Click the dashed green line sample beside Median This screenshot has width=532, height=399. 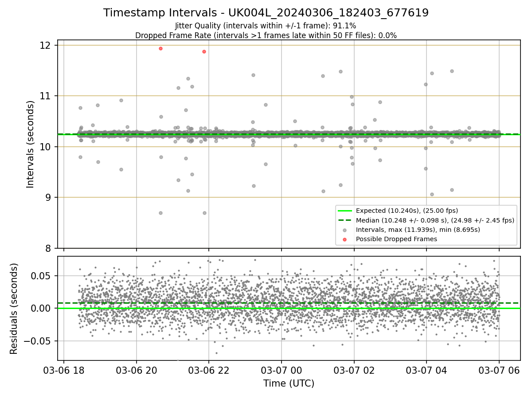pyautogui.click(x=345, y=220)
